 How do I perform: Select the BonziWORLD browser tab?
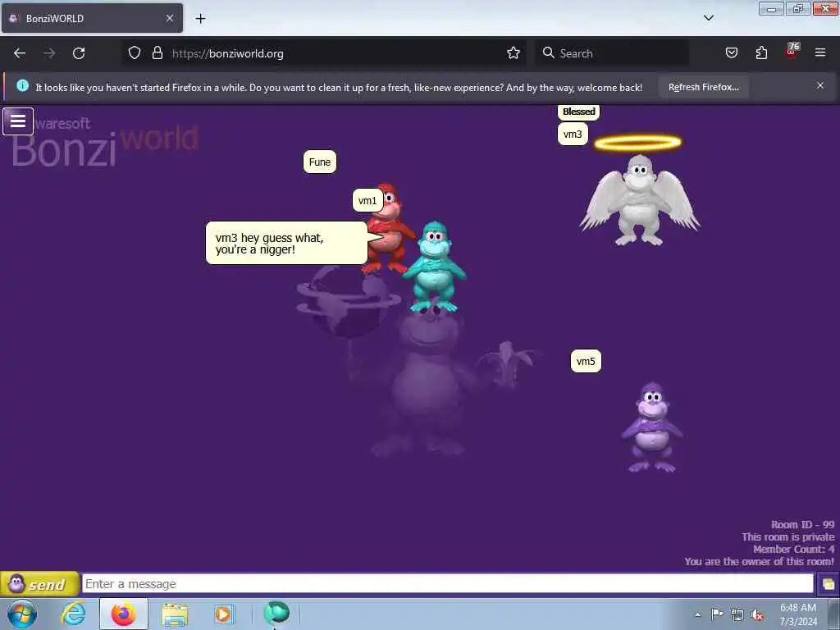pos(92,18)
